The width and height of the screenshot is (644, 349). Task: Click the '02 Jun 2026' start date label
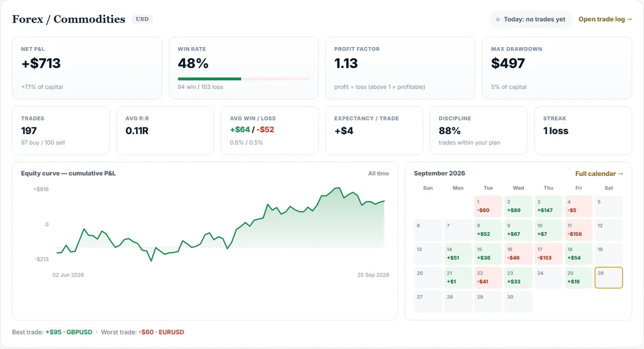(x=68, y=275)
